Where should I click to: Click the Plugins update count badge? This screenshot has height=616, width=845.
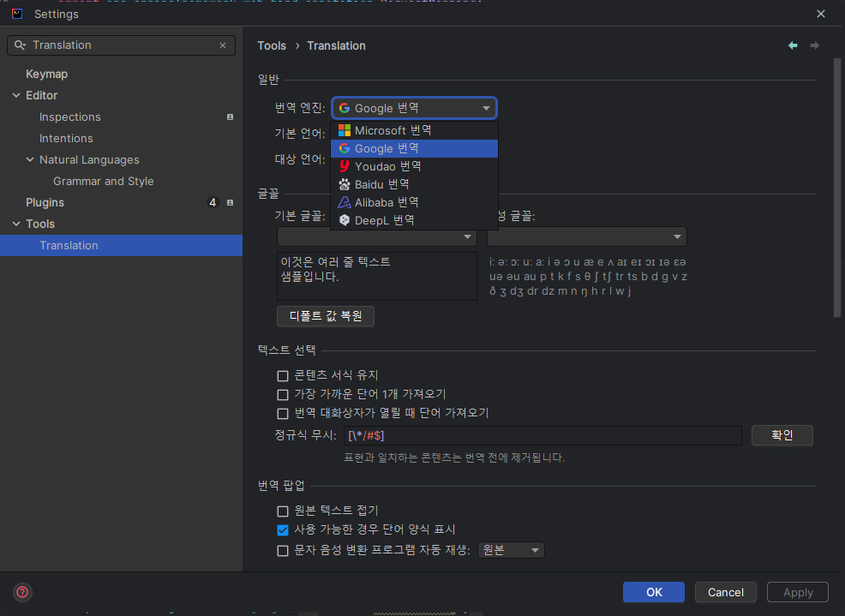tap(213, 203)
